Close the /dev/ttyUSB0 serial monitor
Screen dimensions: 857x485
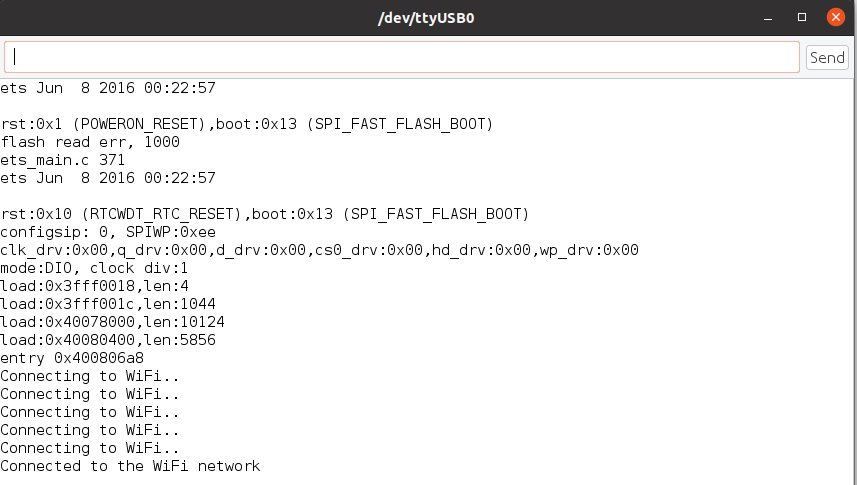(836, 17)
